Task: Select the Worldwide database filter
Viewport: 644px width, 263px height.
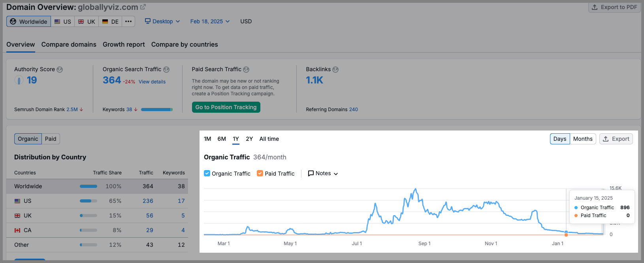Action: click(28, 21)
